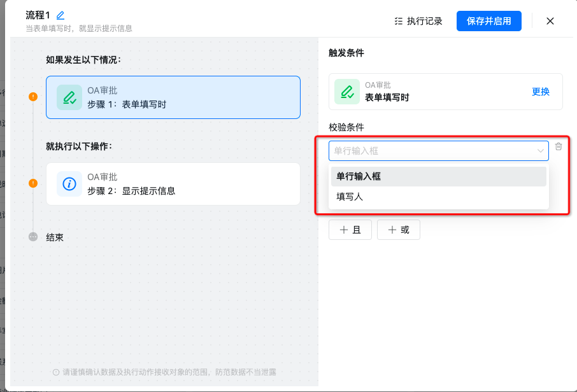The width and height of the screenshot is (577, 392).
Task: Click the green form icon in step 1
Action: [x=69, y=97]
